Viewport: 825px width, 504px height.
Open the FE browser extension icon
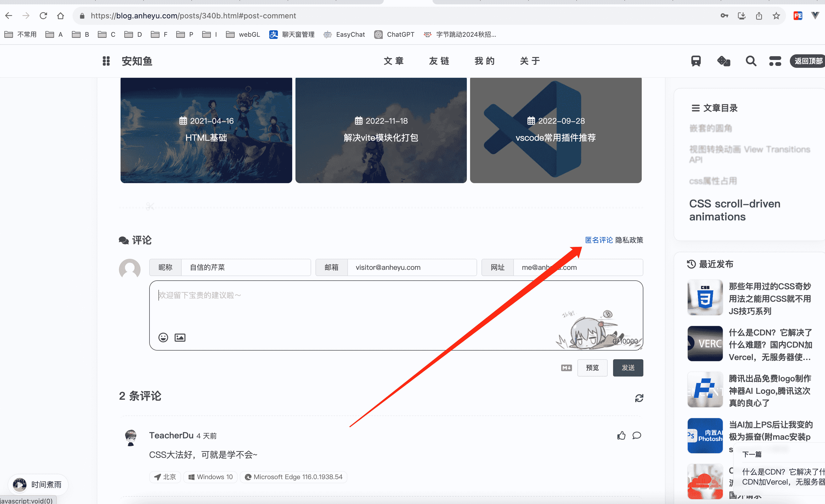click(798, 15)
